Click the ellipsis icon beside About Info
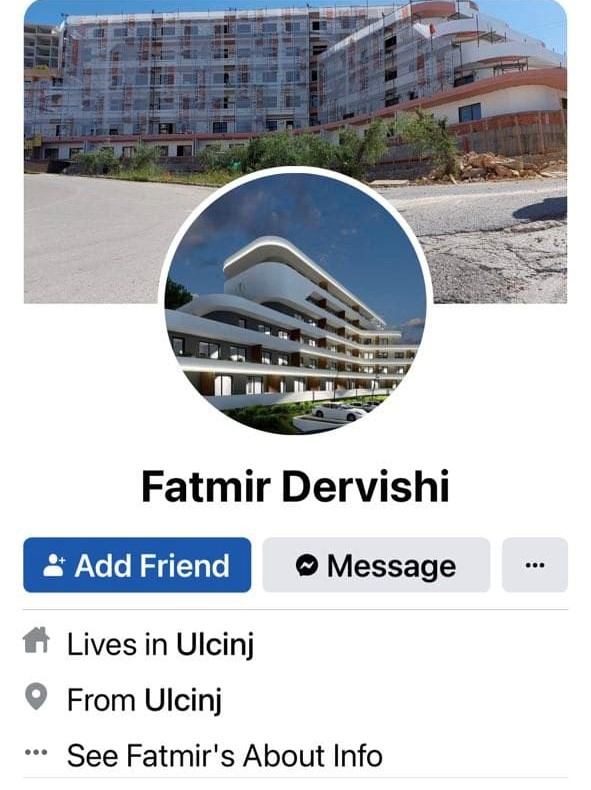The image size is (591, 790). [36, 753]
